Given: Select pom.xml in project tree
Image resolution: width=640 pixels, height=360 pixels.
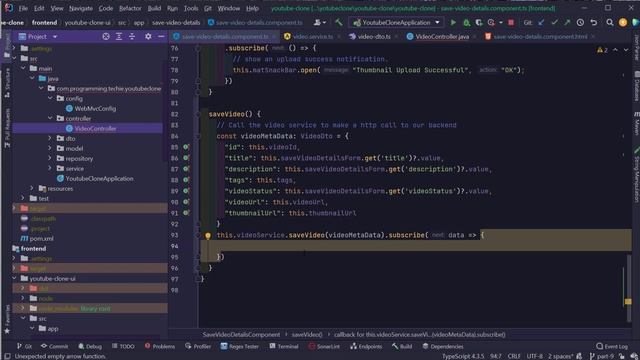Looking at the screenshot, I should (x=41, y=239).
